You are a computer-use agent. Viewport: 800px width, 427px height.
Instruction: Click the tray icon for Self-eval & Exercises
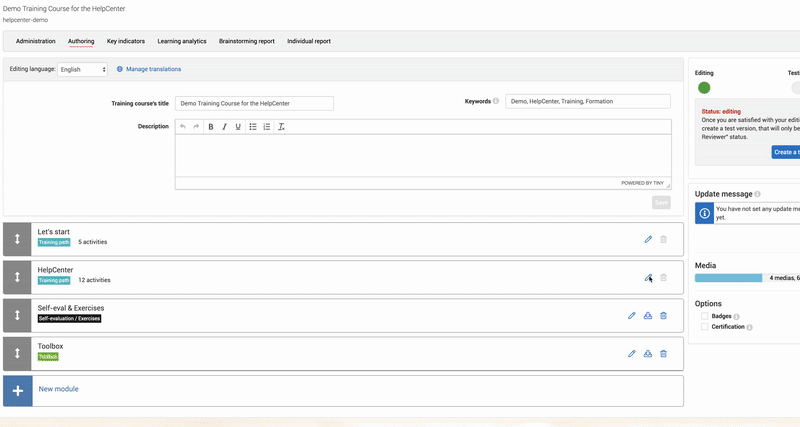(647, 316)
